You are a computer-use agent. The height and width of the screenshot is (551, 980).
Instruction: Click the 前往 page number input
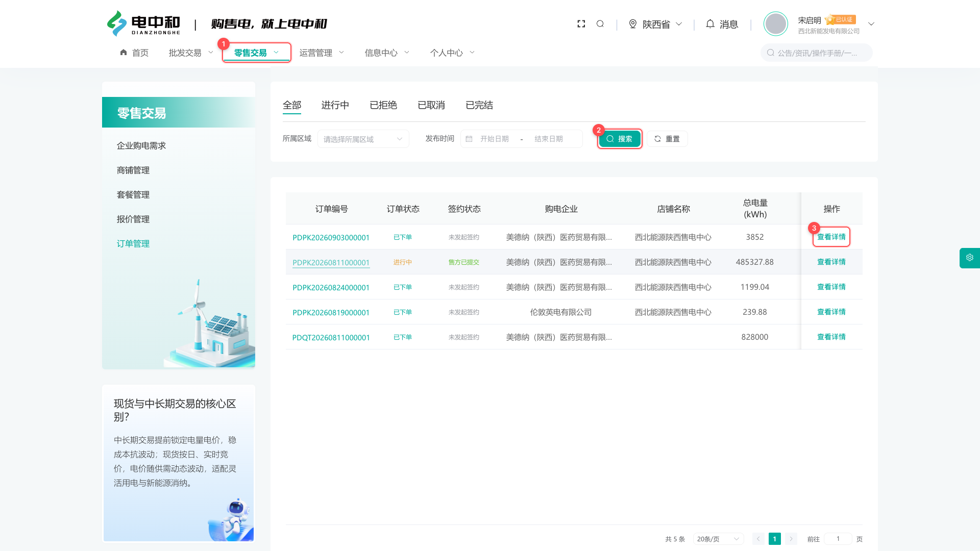pos(838,539)
